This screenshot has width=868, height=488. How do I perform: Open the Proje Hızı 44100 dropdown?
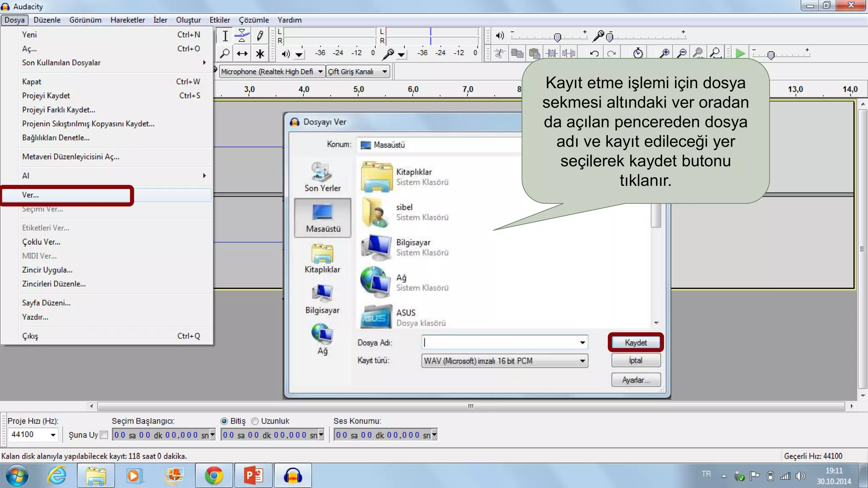coord(53,435)
